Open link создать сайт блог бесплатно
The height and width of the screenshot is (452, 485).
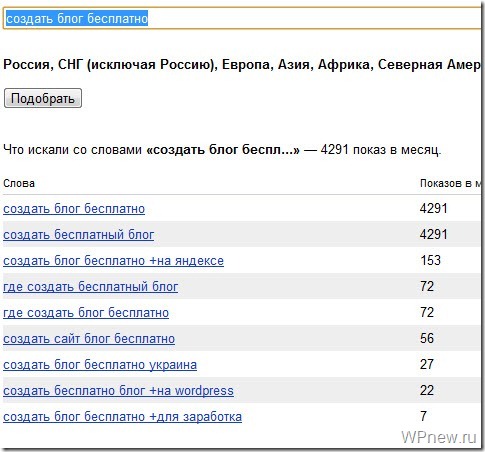click(x=89, y=339)
